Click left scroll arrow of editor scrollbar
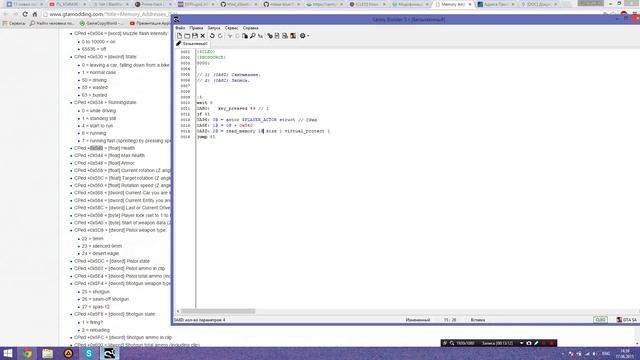 (178, 311)
